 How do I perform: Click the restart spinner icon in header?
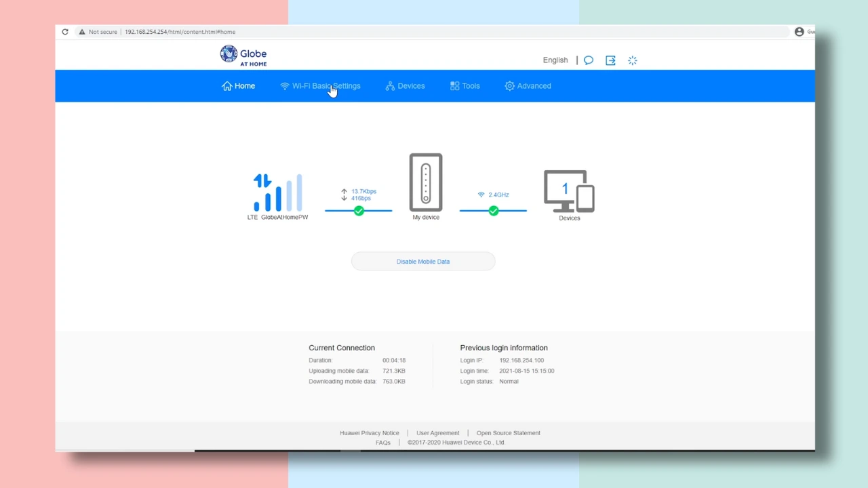coord(633,60)
